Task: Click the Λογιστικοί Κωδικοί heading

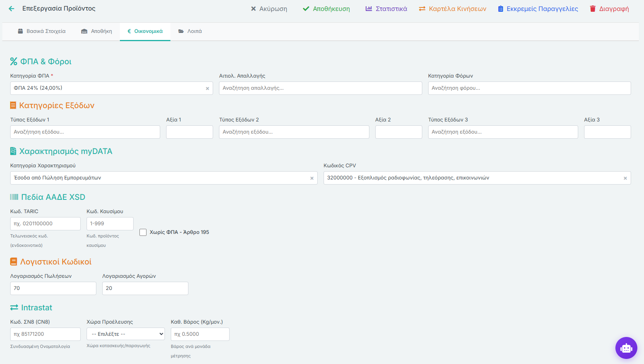Action: click(x=51, y=262)
